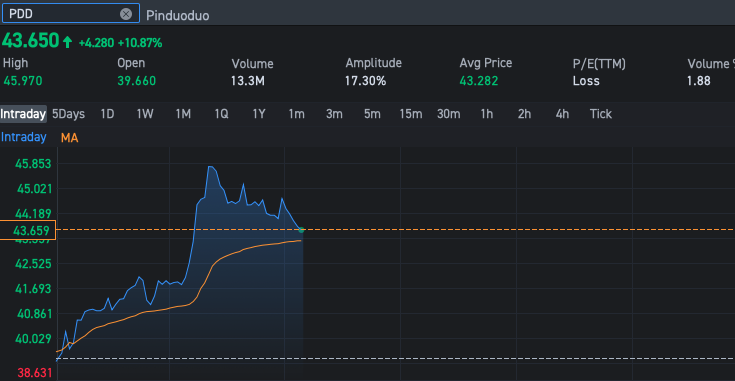
Task: Click the High value 45.970
Action: (22, 81)
